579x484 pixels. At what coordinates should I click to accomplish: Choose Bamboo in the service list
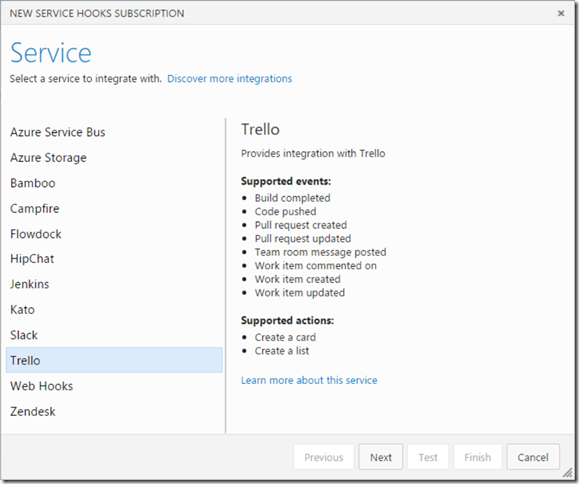[x=114, y=183]
